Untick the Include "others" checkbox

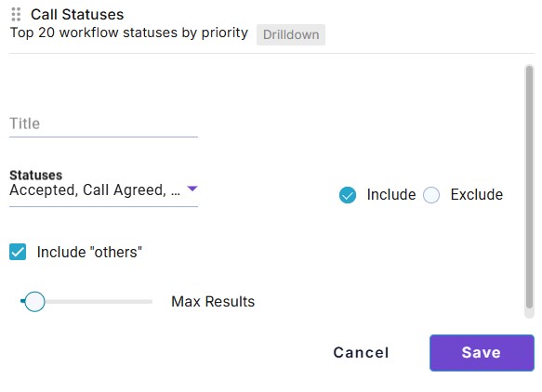(x=18, y=252)
